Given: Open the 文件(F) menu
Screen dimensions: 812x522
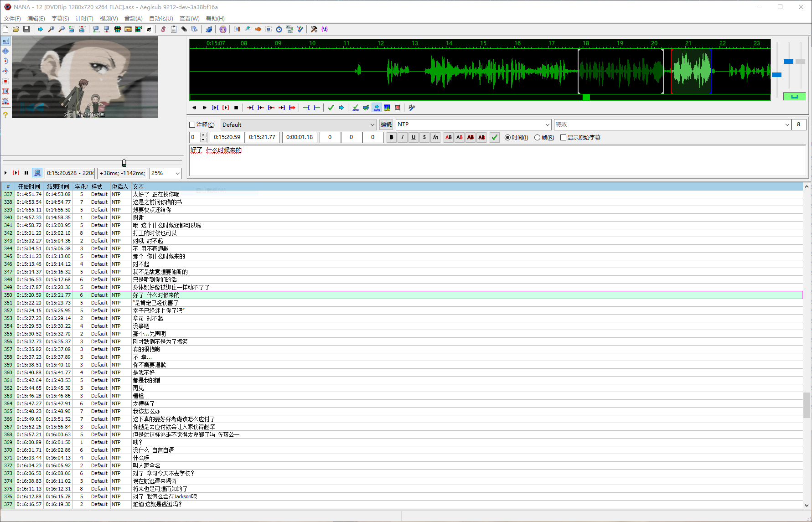Looking at the screenshot, I should pyautogui.click(x=12, y=19).
